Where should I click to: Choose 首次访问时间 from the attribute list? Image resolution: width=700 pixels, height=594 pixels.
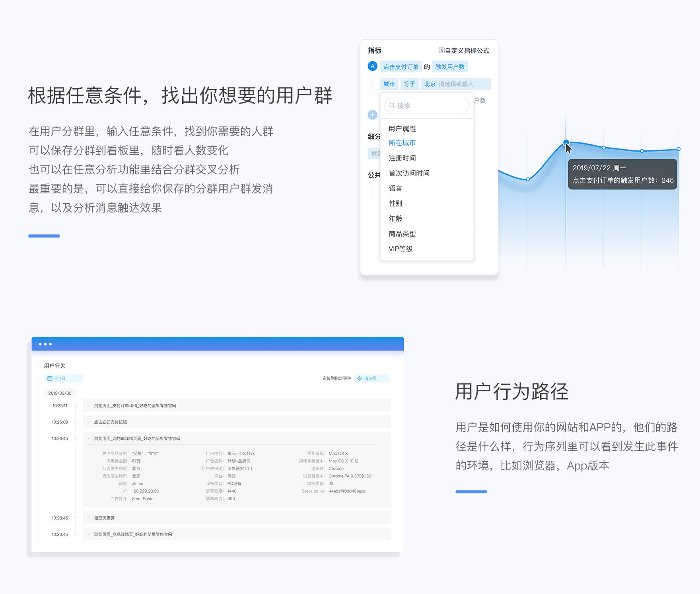[x=409, y=173]
